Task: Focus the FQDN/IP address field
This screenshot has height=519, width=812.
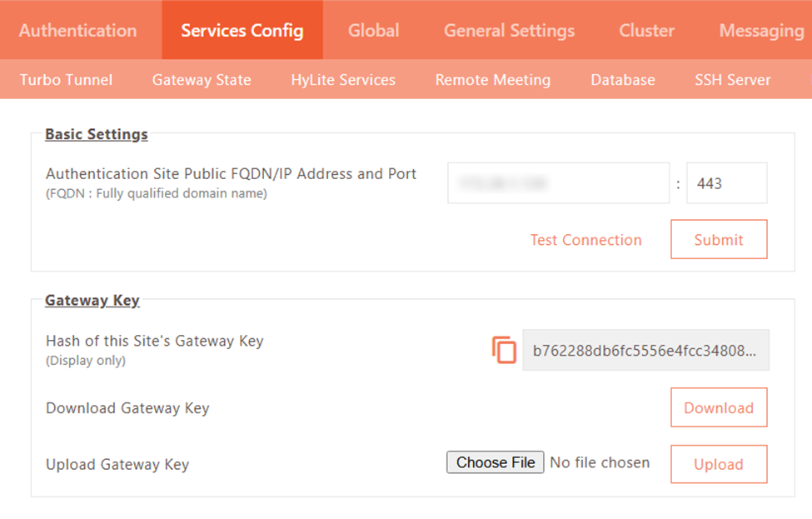Action: (558, 183)
